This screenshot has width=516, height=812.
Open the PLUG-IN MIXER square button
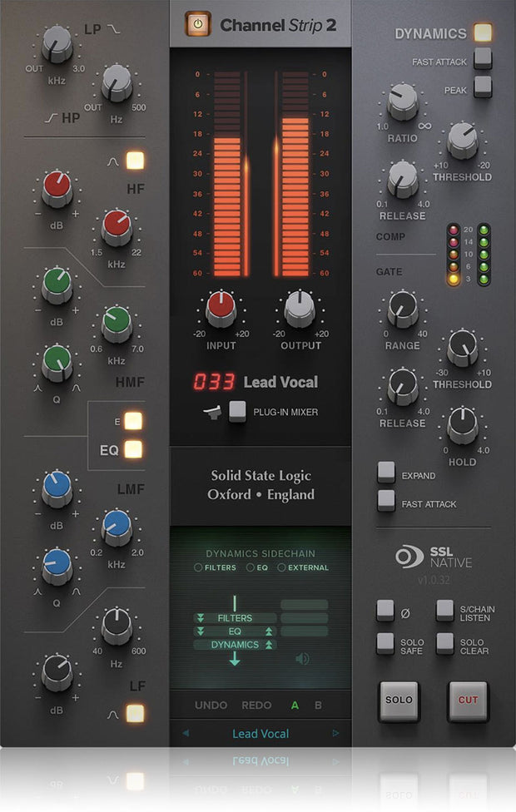click(237, 411)
